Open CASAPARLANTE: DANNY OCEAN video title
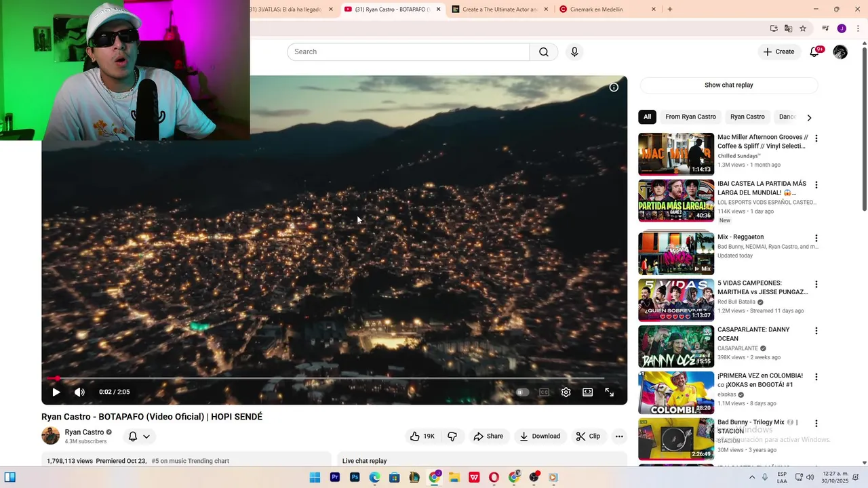Screen dimensions: 868x488 [753, 334]
